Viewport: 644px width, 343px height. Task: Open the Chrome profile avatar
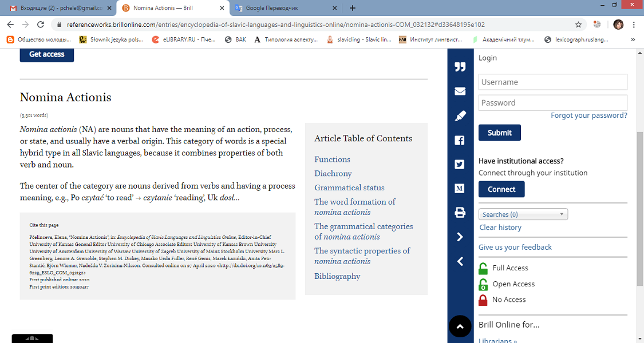point(619,25)
